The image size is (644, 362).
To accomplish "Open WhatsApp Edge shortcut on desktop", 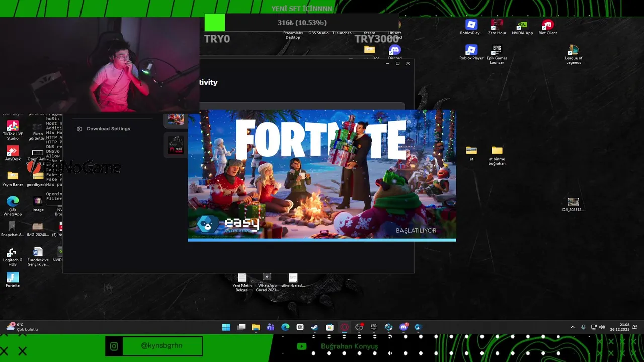I will pos(13,206).
